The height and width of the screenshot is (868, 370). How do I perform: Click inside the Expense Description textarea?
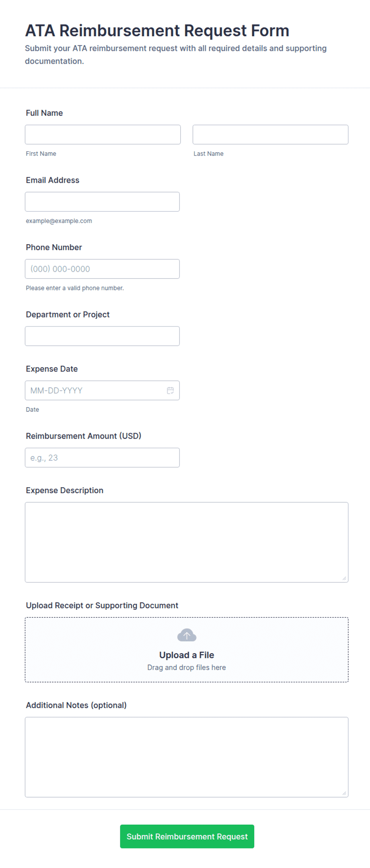click(x=187, y=542)
